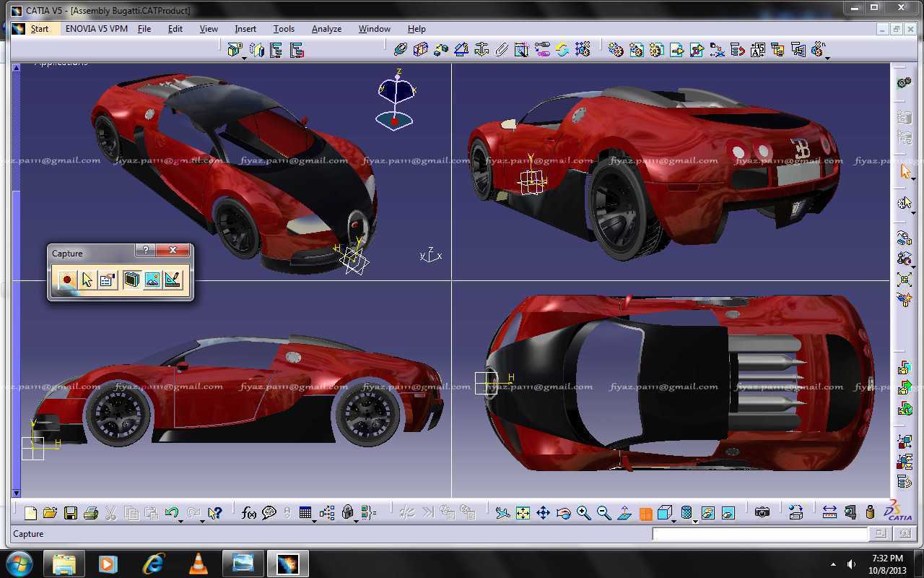The height and width of the screenshot is (578, 924).
Task: Select the Measure Between tool
Action: pos(829,513)
